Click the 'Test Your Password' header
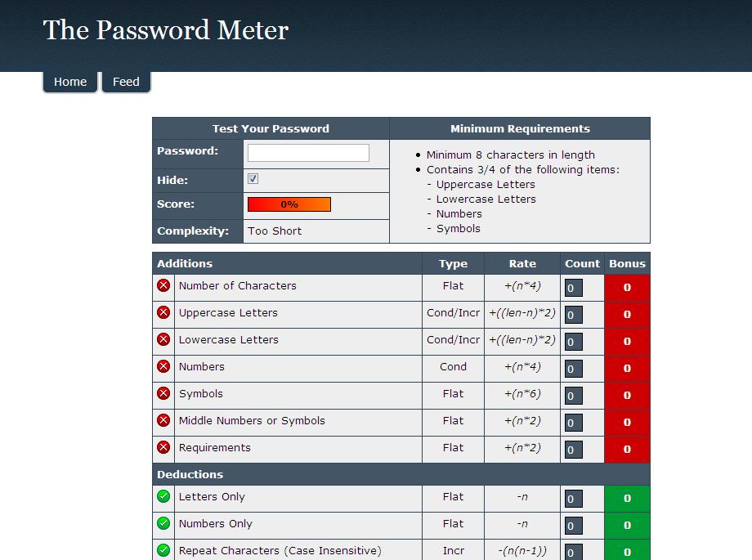Screen dimensions: 752x560 [271, 128]
